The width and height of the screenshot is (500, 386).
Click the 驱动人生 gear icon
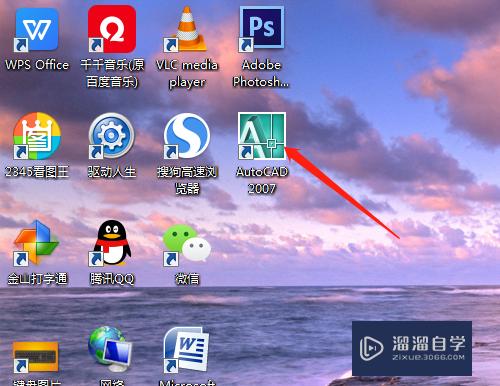click(112, 136)
